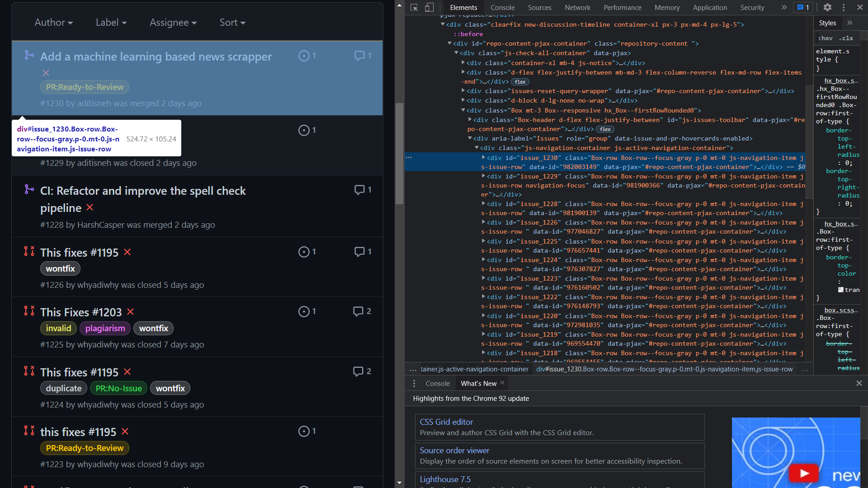
Task: Switch to the Console drawer tab
Action: [x=437, y=383]
